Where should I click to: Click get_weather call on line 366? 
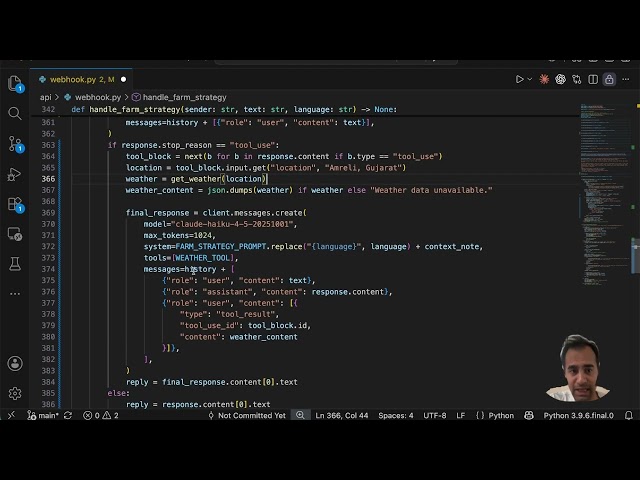[x=196, y=179]
